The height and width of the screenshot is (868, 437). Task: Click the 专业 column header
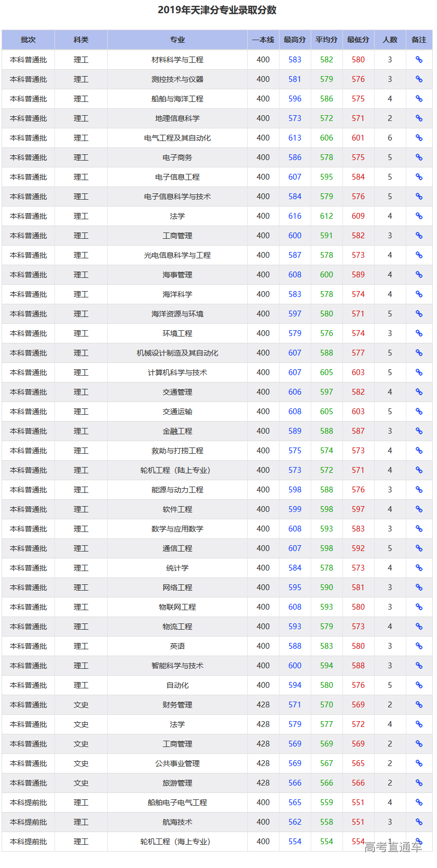tap(177, 40)
